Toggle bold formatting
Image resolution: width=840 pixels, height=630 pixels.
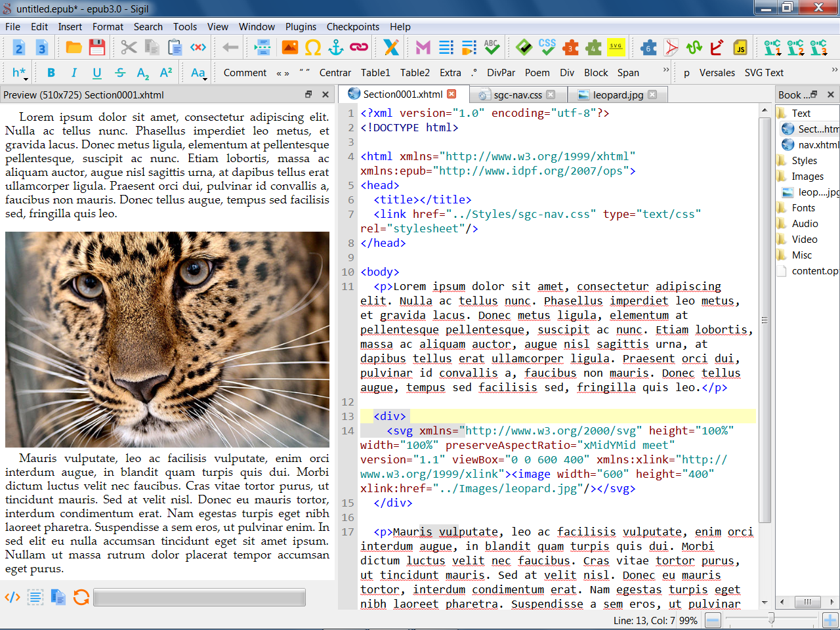(x=51, y=73)
